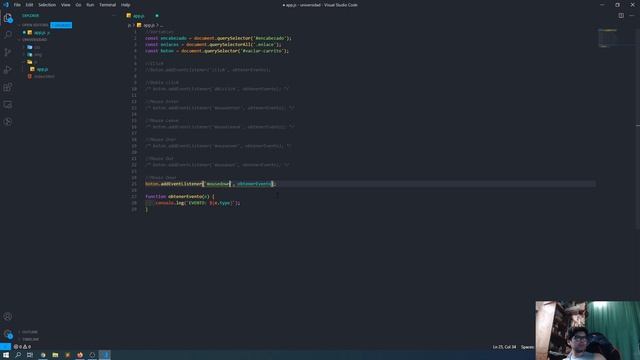Open the Terminal menu
The image size is (640, 360).
(x=108, y=5)
